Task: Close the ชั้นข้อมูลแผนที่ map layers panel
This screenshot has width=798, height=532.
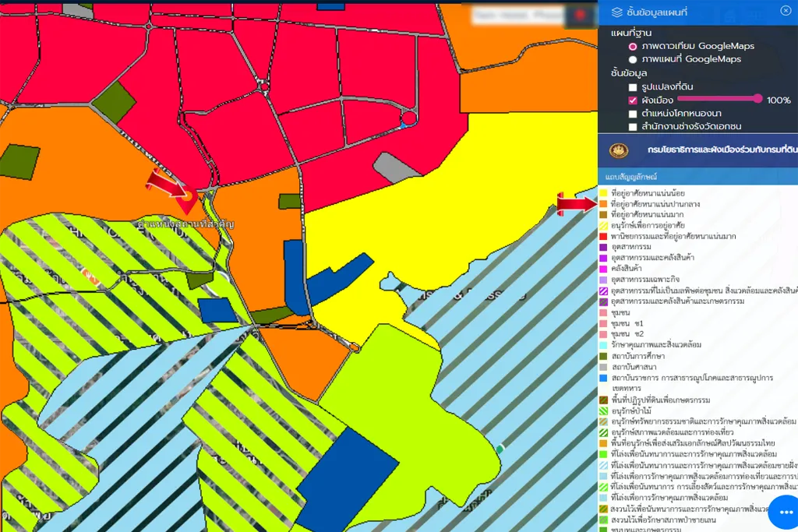Action: (785, 11)
